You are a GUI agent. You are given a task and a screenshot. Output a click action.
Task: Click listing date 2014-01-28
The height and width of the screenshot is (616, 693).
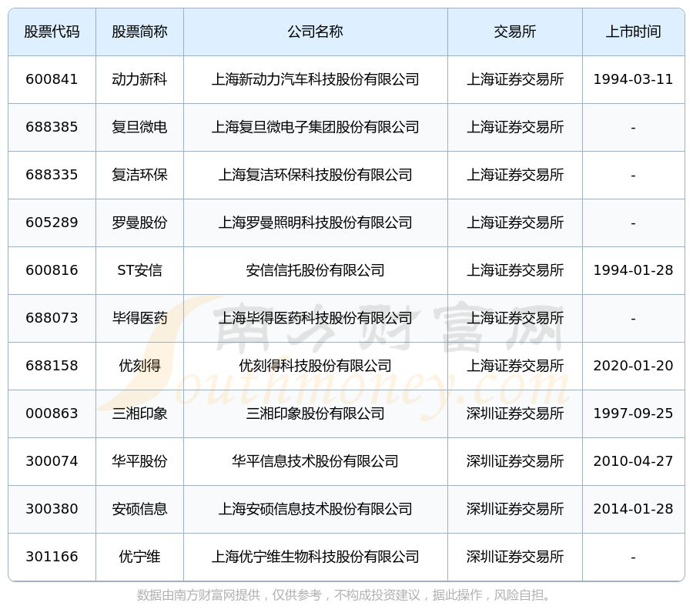pyautogui.click(x=634, y=509)
